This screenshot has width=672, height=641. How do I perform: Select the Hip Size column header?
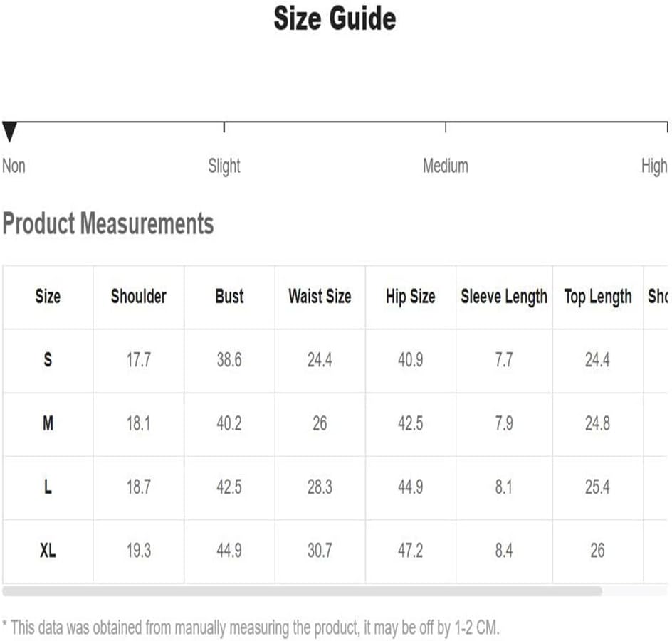pos(411,297)
